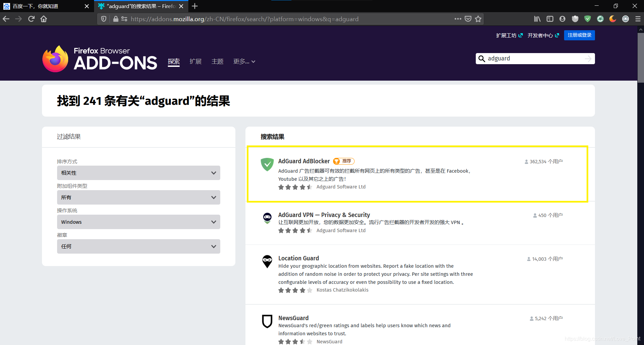Open the 排序方式 相关性 dropdown

pyautogui.click(x=139, y=173)
